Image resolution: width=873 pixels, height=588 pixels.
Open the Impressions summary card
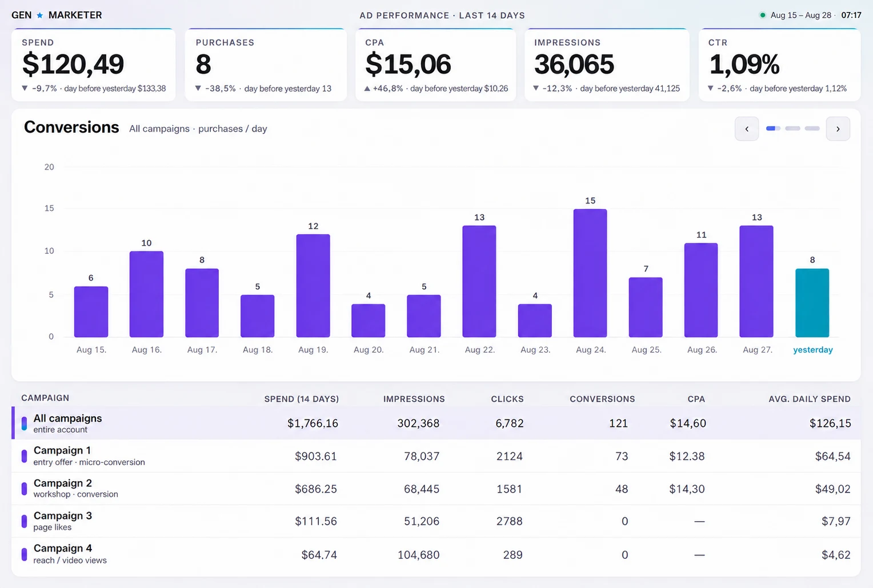607,65
